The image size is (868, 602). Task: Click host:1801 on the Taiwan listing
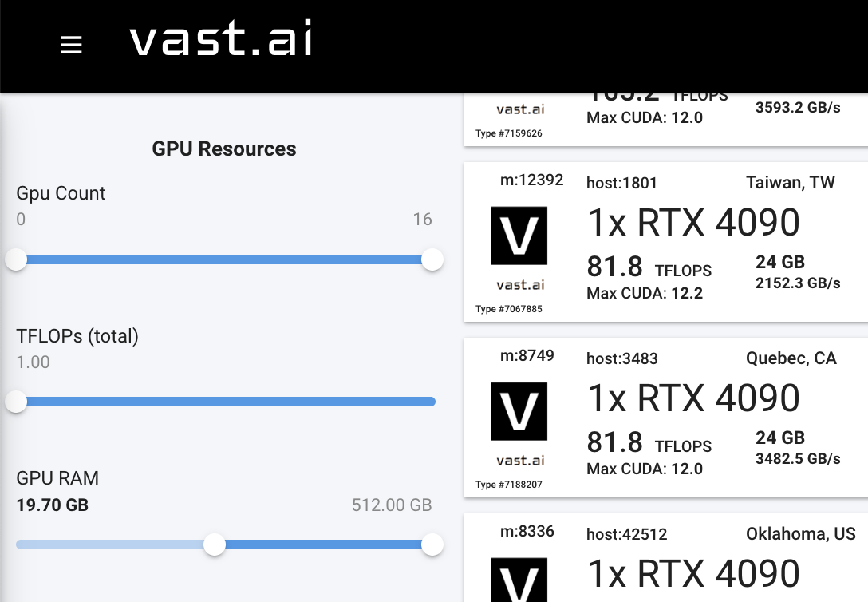(x=621, y=183)
